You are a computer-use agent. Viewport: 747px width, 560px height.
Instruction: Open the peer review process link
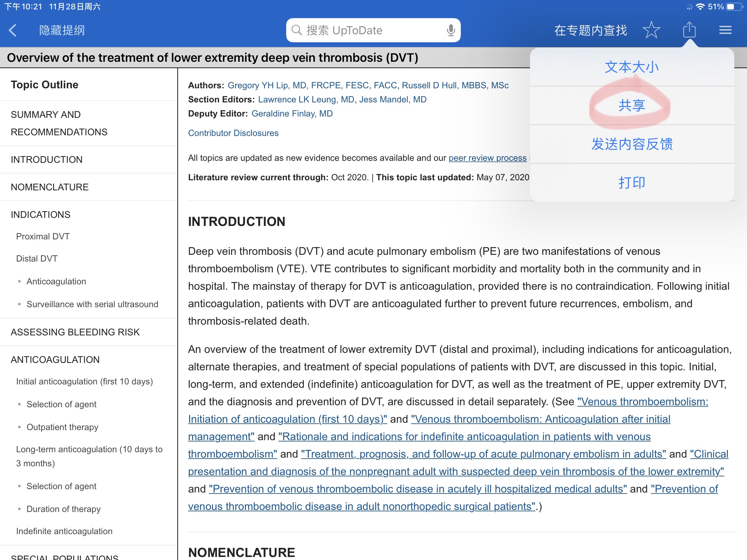[487, 158]
